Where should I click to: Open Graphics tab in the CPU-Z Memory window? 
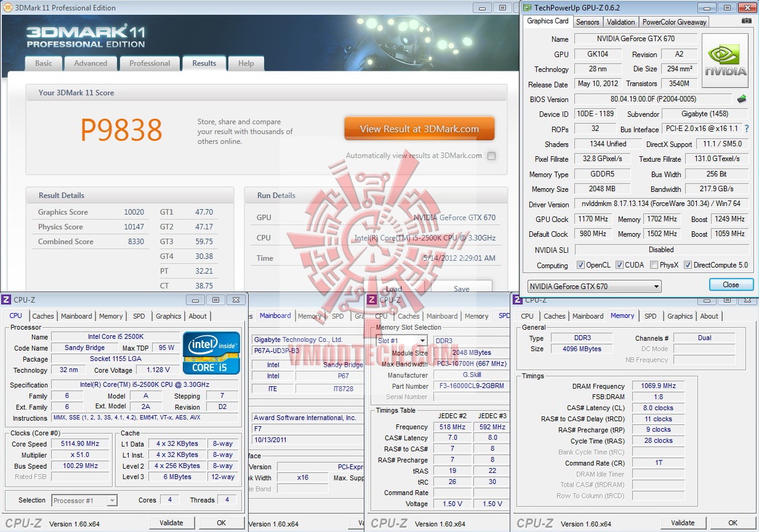pyautogui.click(x=680, y=316)
